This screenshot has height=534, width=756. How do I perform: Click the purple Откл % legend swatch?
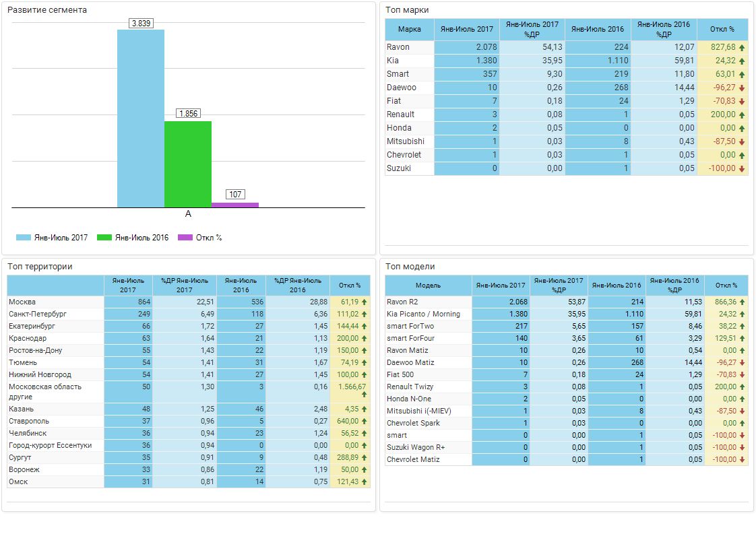coord(185,238)
